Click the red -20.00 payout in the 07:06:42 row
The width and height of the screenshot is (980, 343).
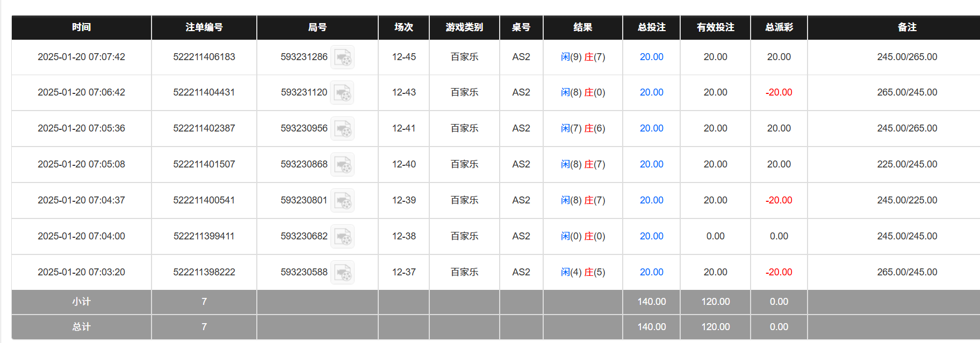click(779, 92)
